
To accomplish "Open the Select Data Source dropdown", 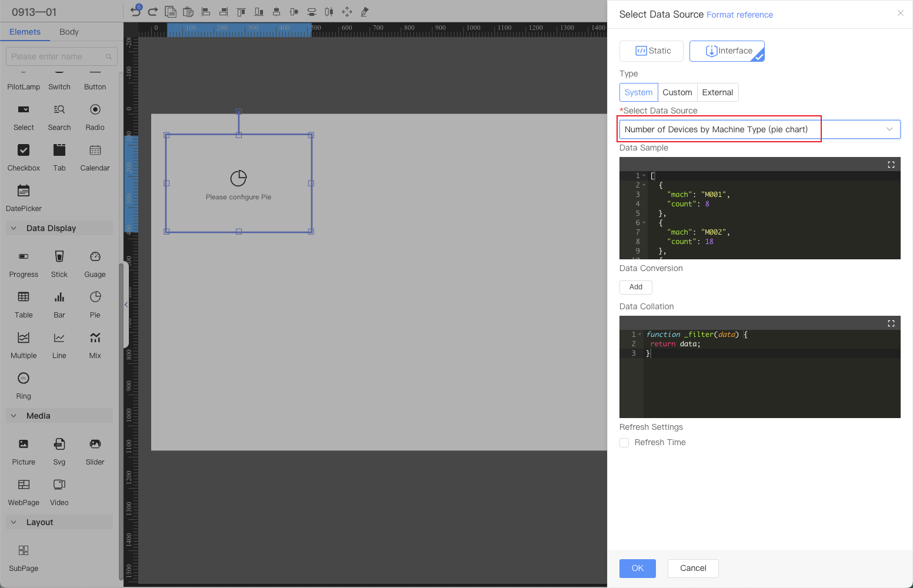I will coord(759,129).
